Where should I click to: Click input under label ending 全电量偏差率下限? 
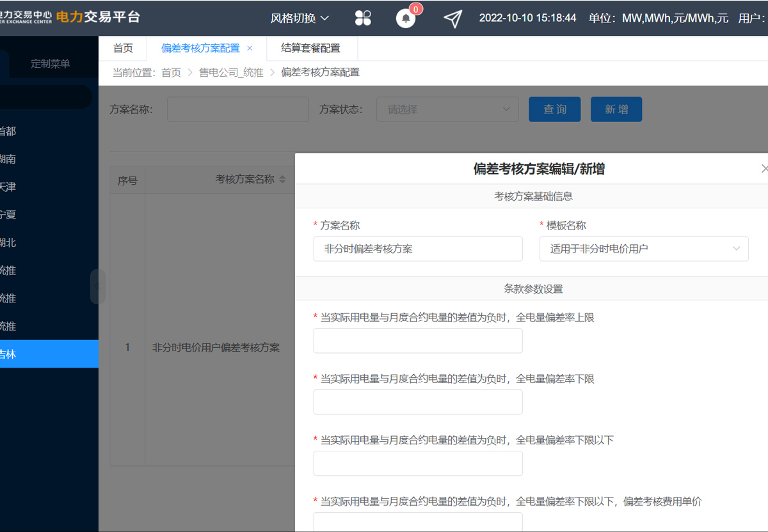418,402
